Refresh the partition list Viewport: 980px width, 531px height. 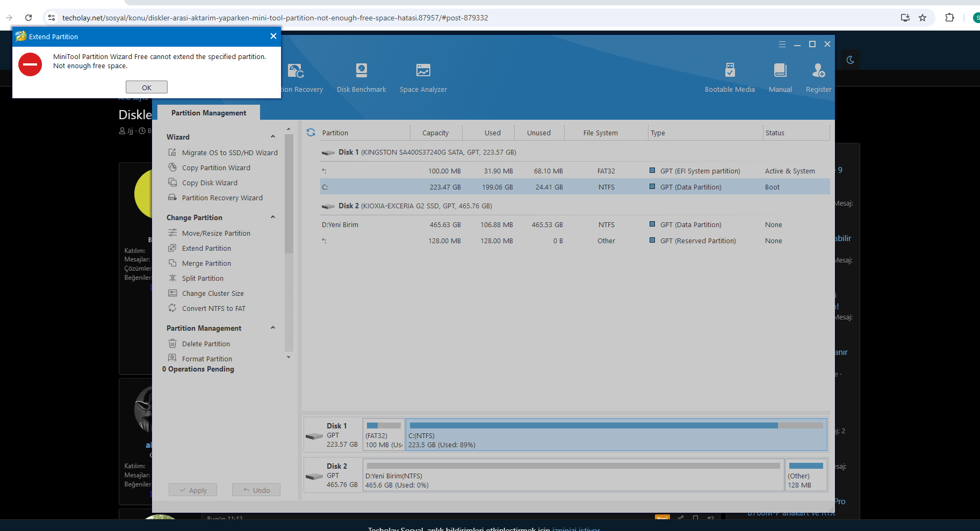(x=311, y=132)
